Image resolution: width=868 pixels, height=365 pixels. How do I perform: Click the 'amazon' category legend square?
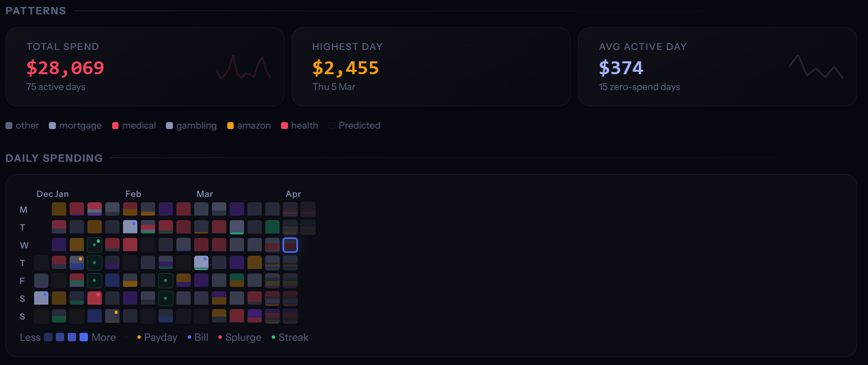click(230, 126)
